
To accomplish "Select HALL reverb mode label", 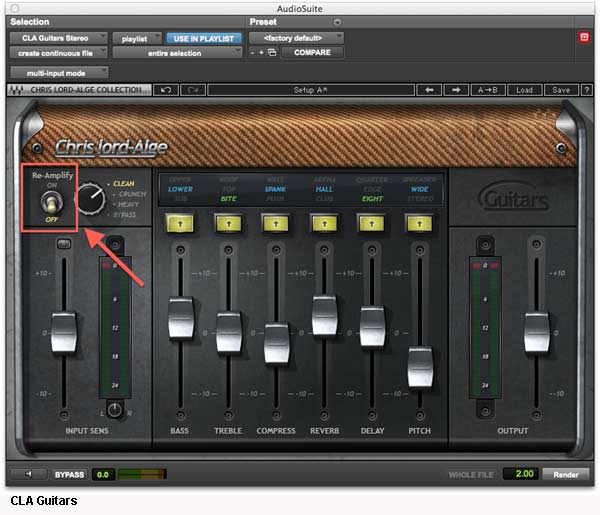I will click(324, 189).
